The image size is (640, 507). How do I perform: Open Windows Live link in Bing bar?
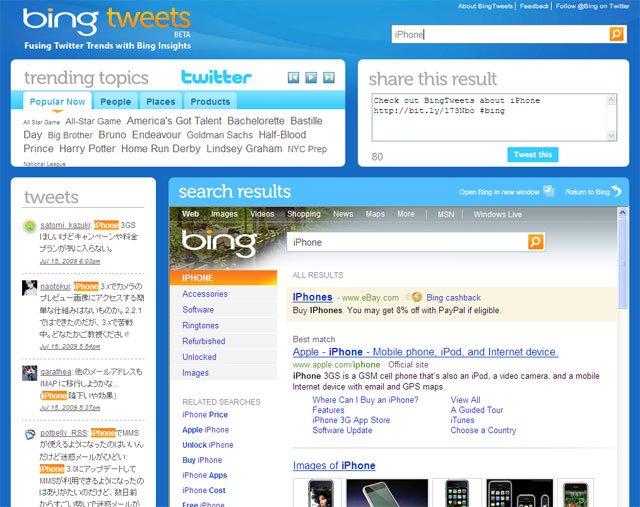[498, 214]
